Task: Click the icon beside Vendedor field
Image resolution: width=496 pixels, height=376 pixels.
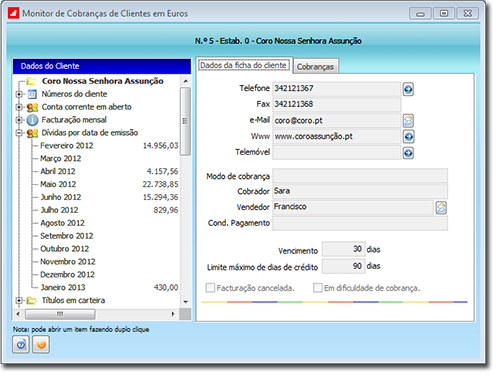Action: point(441,208)
